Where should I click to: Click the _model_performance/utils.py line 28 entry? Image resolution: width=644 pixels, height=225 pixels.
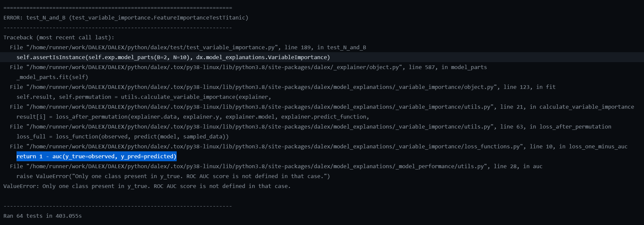[276, 166]
